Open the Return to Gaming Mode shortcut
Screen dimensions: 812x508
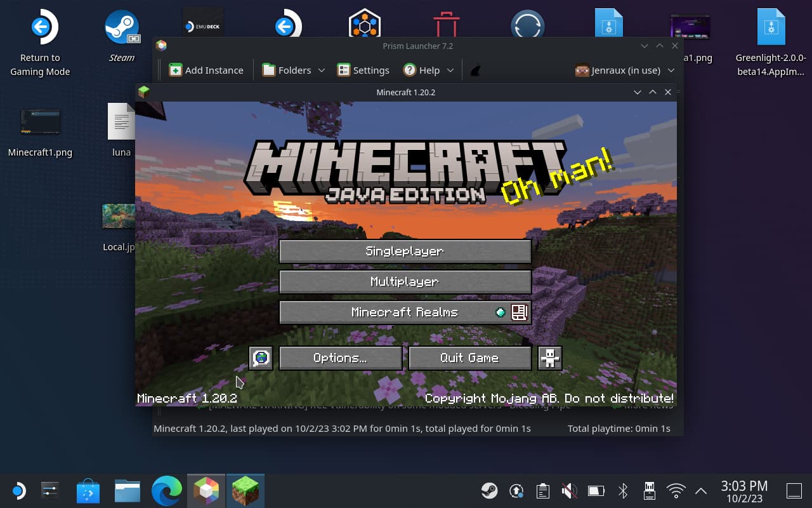41,44
